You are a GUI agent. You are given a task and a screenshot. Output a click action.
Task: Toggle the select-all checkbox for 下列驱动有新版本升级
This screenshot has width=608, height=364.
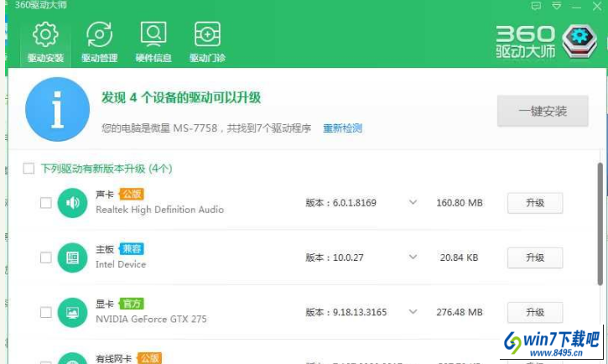29,169
